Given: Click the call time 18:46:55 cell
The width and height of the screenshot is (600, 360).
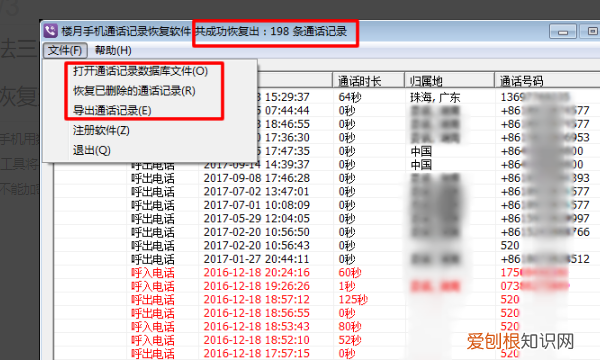Looking at the screenshot, I should click(287, 124).
